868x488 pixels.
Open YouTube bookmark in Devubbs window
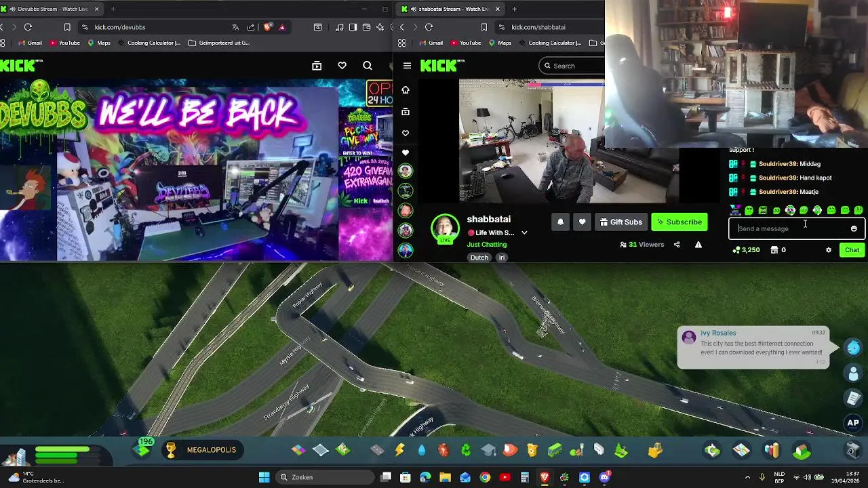tap(64, 43)
